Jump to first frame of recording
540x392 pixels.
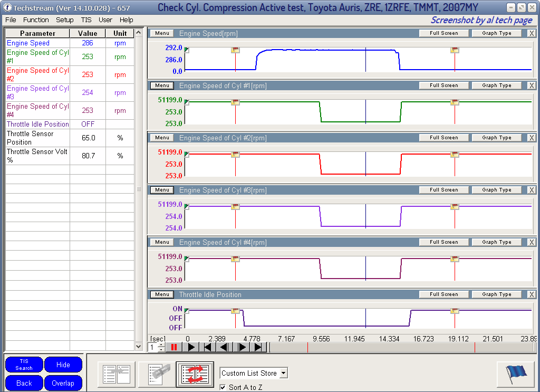208,347
